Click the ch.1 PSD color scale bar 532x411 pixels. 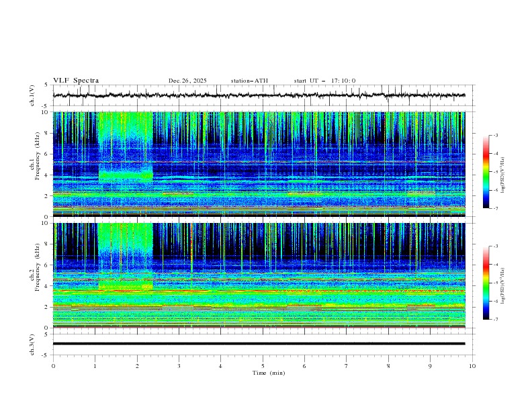[486, 172]
